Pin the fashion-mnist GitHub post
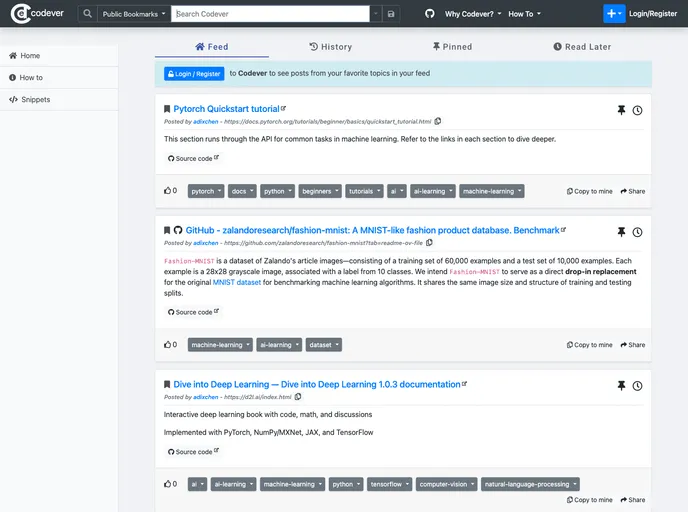Image resolution: width=688 pixels, height=512 pixels. click(x=621, y=232)
